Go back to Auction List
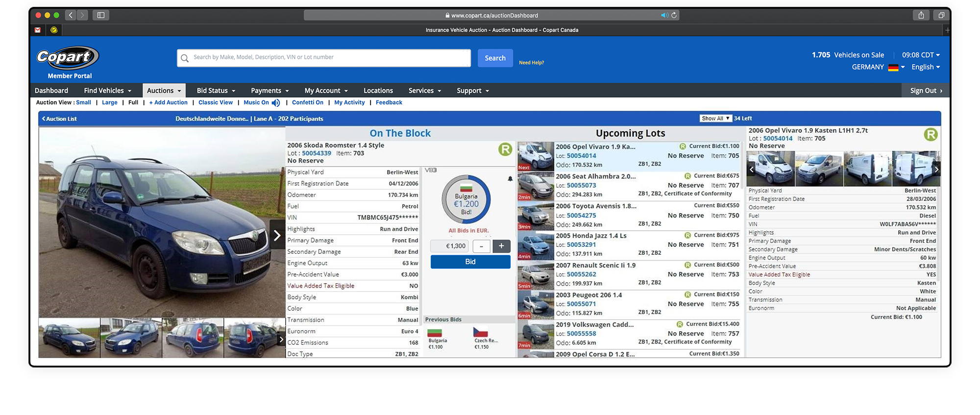The height and width of the screenshot is (415, 980). pyautogui.click(x=59, y=119)
